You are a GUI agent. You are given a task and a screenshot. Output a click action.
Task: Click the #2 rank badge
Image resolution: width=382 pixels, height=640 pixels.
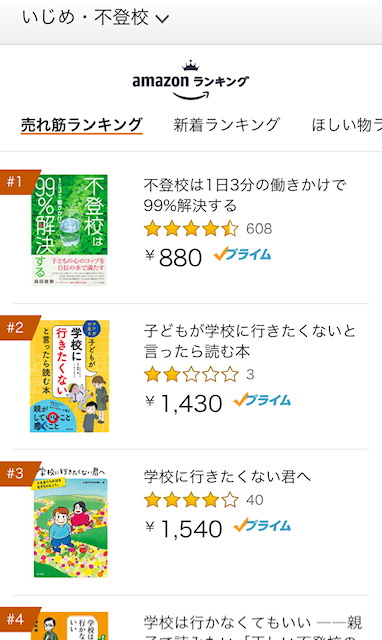pyautogui.click(x=17, y=327)
